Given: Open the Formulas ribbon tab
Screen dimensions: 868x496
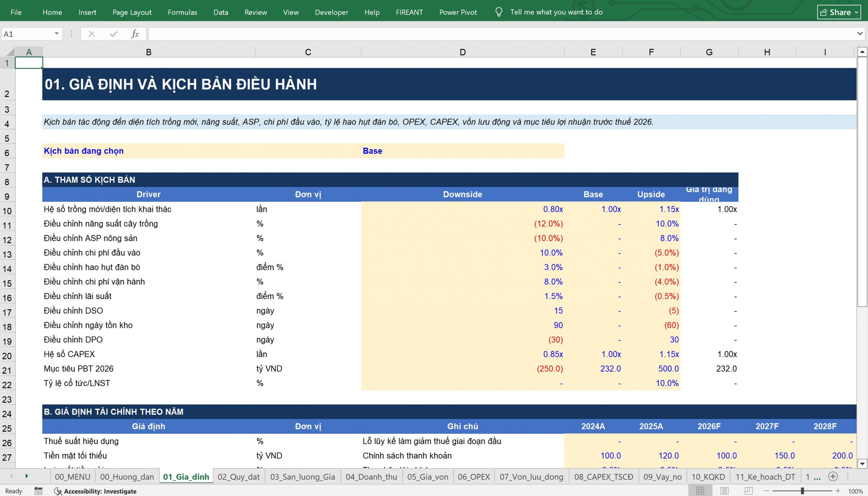Looking at the screenshot, I should (182, 12).
